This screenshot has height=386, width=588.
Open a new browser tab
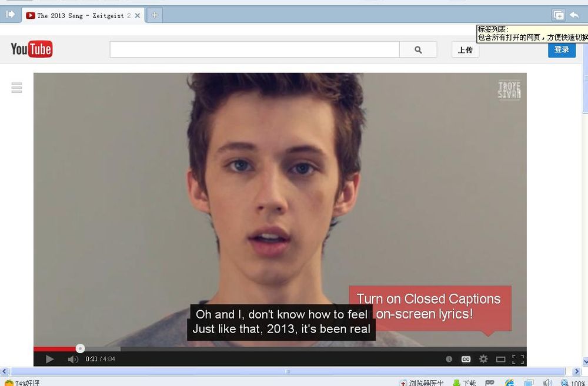155,15
